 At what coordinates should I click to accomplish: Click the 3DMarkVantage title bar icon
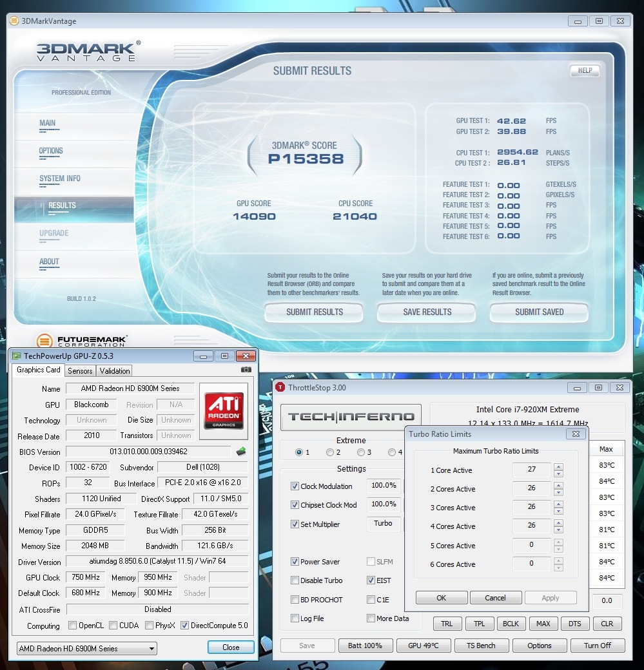click(15, 21)
